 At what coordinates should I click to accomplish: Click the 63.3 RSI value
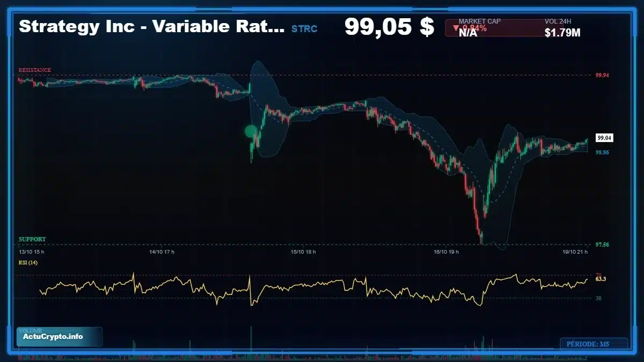[601, 279]
